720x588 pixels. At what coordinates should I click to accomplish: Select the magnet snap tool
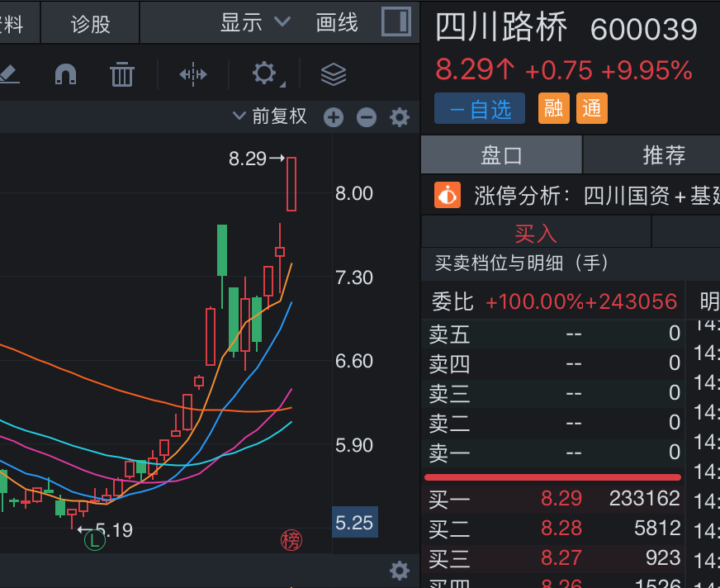point(66,73)
